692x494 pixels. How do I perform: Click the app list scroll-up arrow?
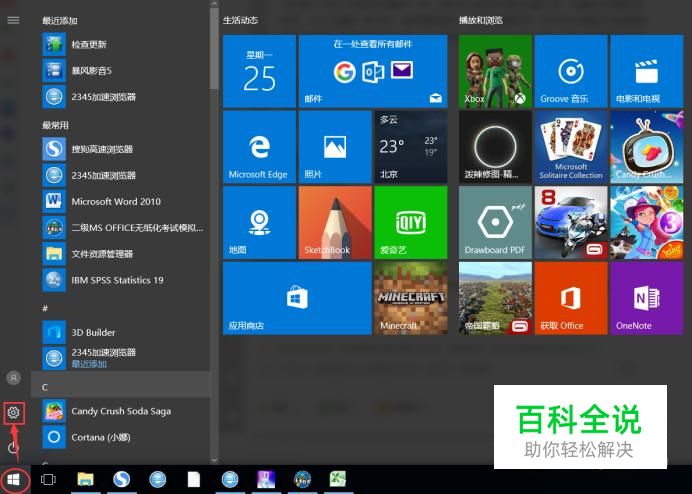[x=214, y=4]
